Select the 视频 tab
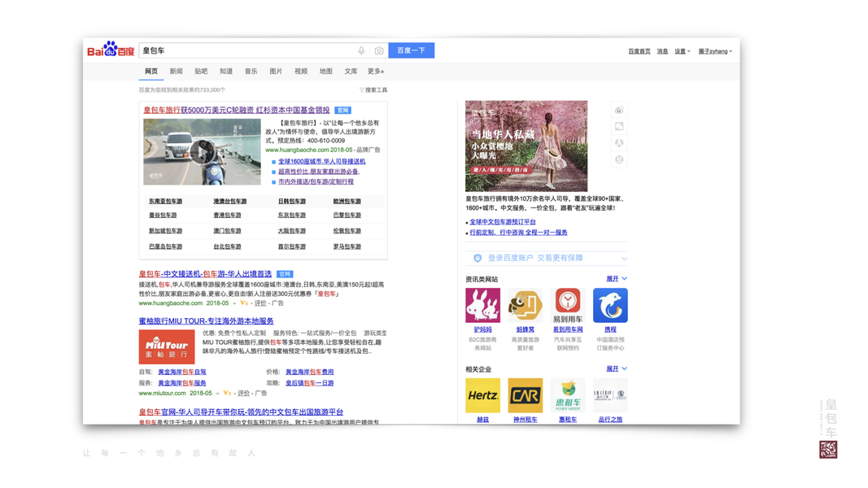 point(301,72)
